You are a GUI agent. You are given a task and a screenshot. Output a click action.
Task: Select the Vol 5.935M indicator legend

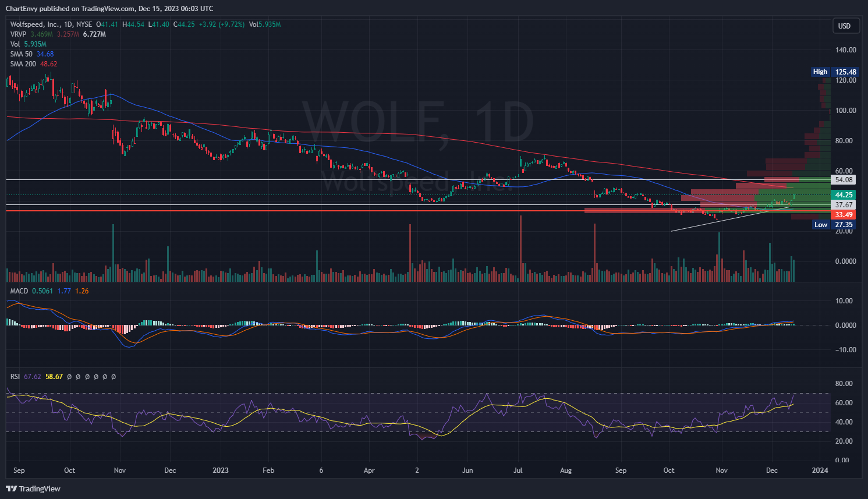pos(28,44)
